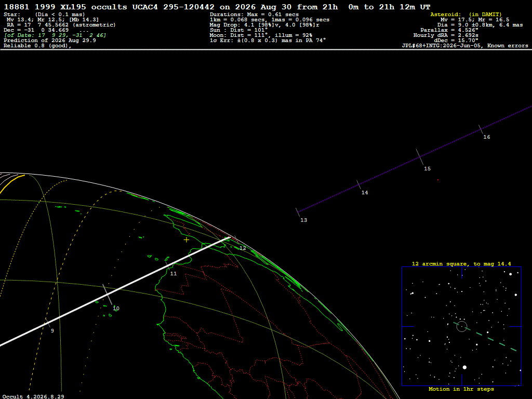The height and width of the screenshot is (399, 532).
Task: Click the Occult version text at bottom left
Action: (33, 396)
